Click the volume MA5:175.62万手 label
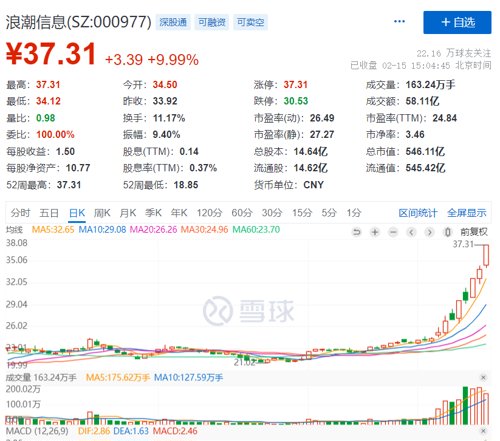This screenshot has width=500, height=441. pos(118,377)
